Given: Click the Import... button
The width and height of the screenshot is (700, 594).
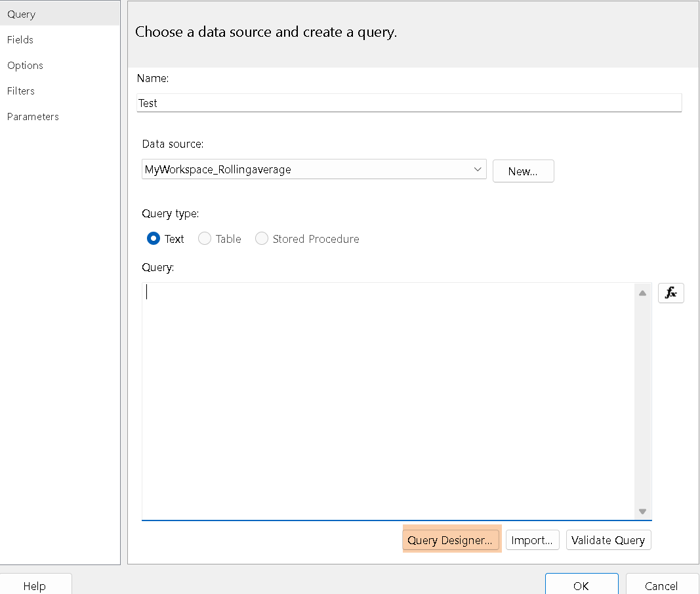Looking at the screenshot, I should point(532,540).
